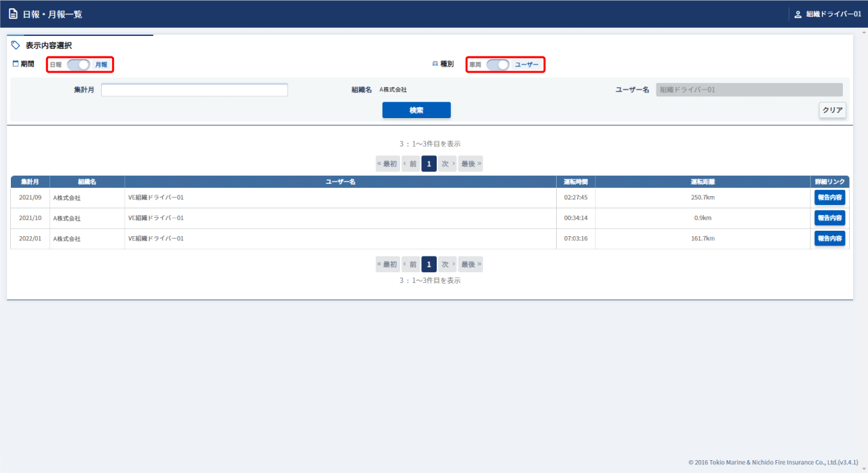
Task: Click 最後 in the bottom pagination
Action: 471,265
